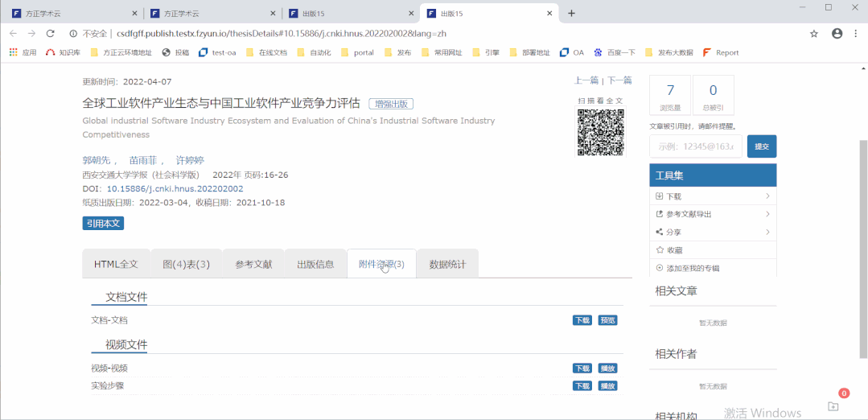This screenshot has width=868, height=420.
Task: Download the 实验步骤 video
Action: coord(582,385)
